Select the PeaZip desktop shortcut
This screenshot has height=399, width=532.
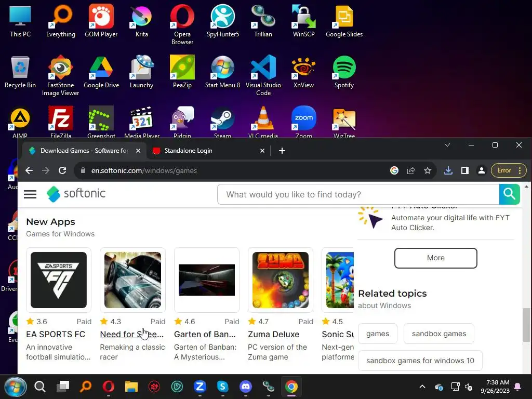pyautogui.click(x=182, y=72)
